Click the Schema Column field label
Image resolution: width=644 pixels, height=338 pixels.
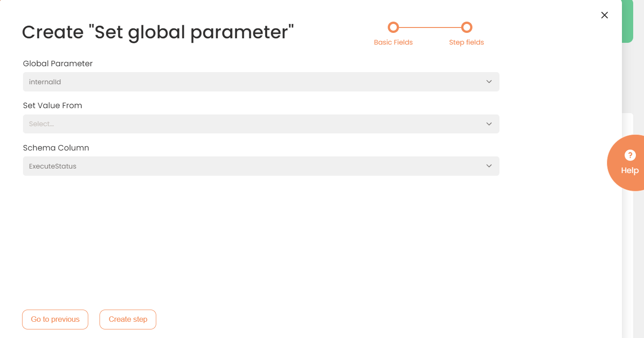(56, 148)
